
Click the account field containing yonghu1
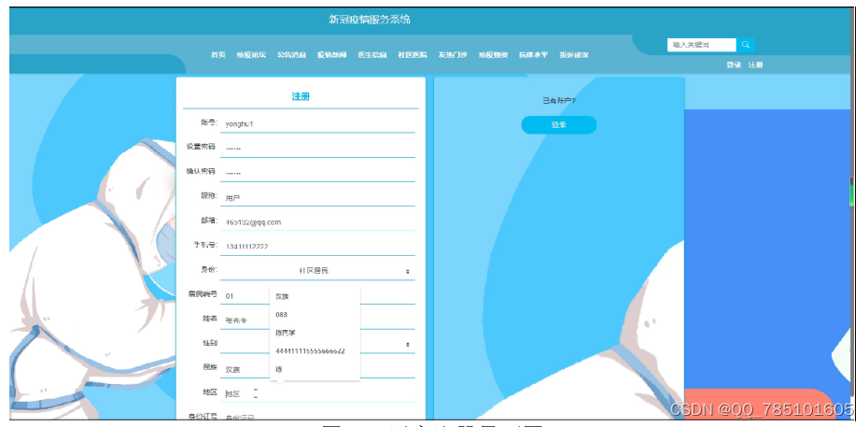tap(317, 124)
